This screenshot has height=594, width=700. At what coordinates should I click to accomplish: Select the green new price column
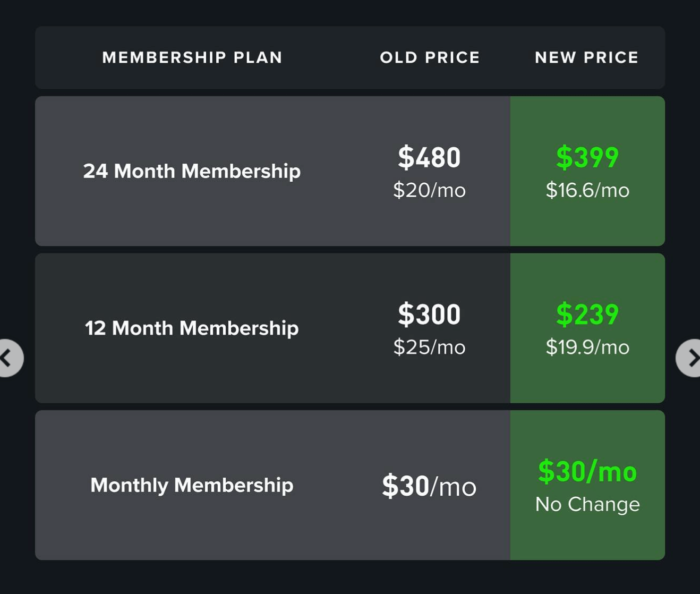pyautogui.click(x=586, y=328)
